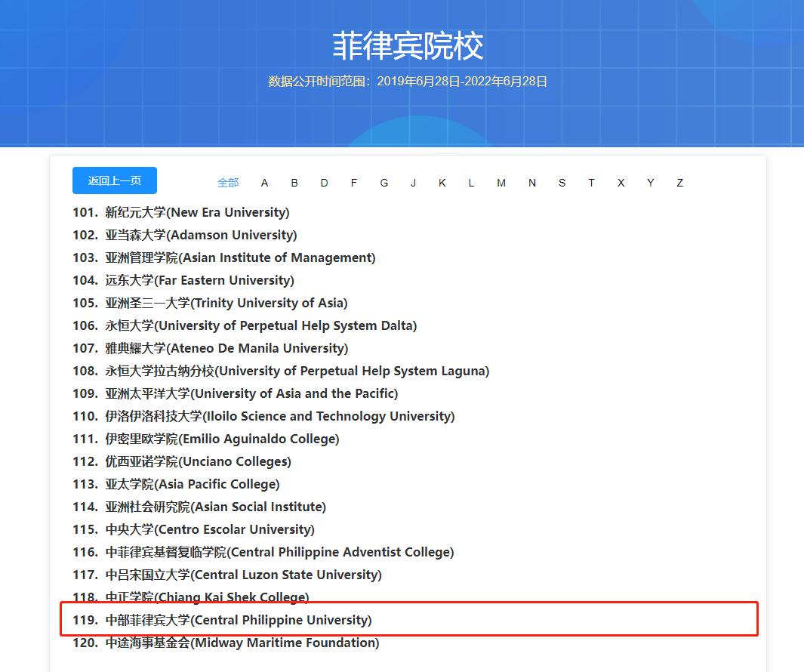Select the 全部 filter to show all schools
The height and width of the screenshot is (672, 804).
coord(228,183)
